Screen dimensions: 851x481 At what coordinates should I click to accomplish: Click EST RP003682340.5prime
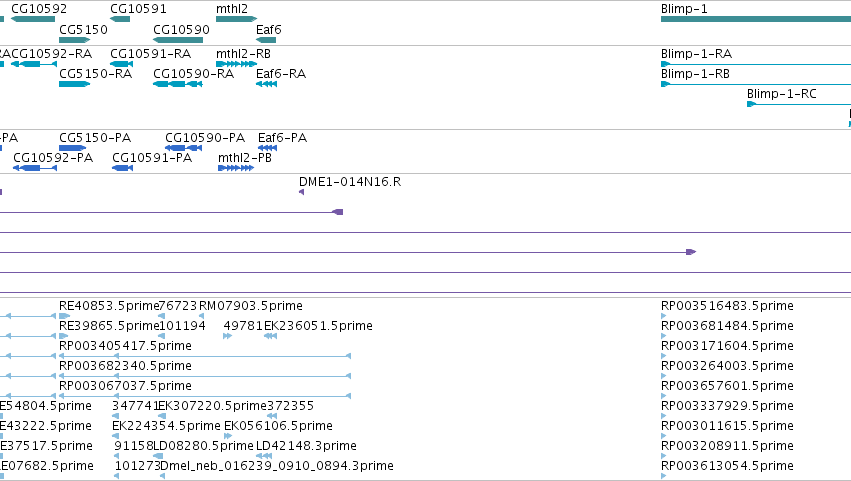125,366
